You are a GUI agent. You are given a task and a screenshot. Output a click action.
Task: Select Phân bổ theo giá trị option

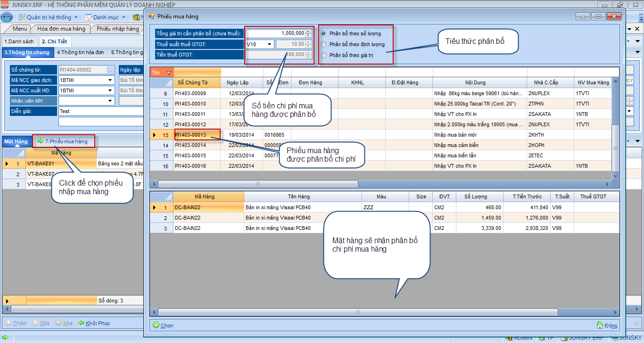323,55
